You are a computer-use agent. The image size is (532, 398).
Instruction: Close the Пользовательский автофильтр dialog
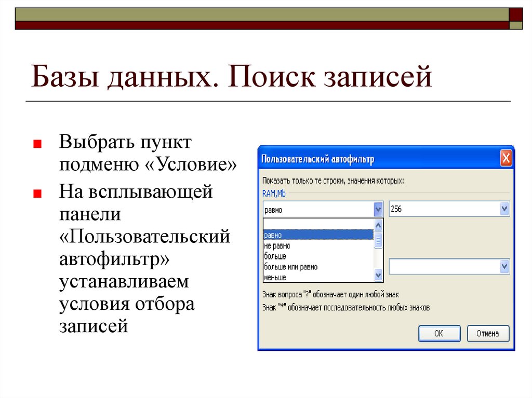tap(506, 158)
